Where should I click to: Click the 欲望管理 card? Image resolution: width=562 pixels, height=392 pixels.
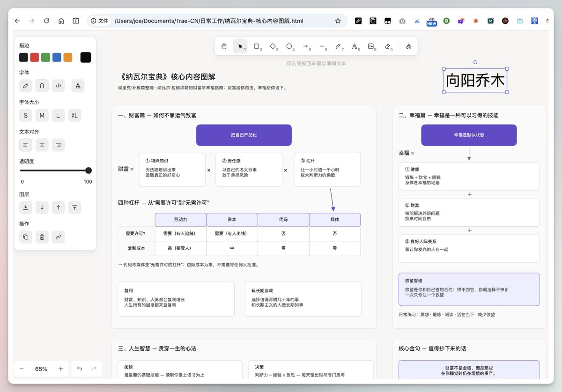[469, 289]
